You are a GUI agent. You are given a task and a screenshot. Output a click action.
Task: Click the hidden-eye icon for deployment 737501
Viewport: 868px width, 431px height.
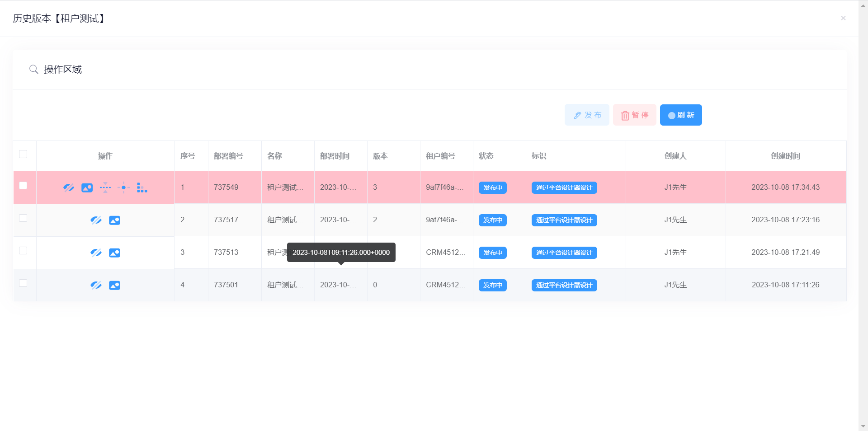point(96,285)
